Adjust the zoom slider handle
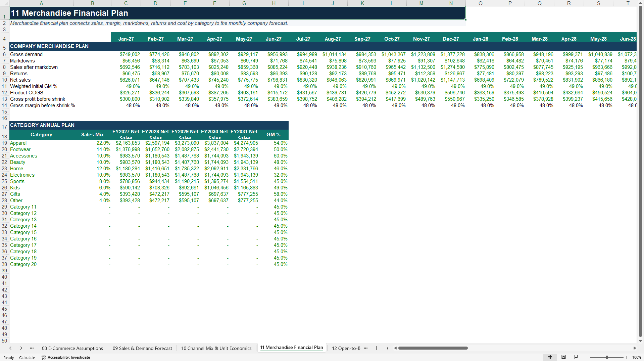644x361 pixels. (607, 357)
